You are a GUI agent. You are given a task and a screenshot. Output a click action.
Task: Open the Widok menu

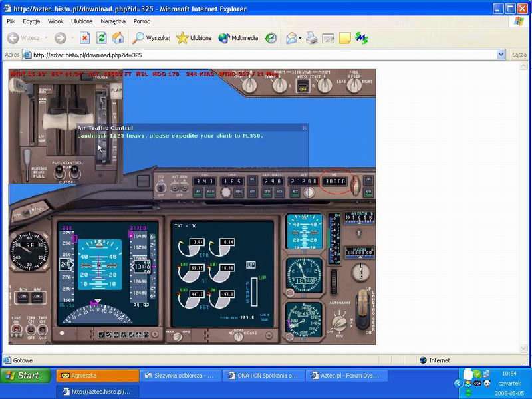56,21
